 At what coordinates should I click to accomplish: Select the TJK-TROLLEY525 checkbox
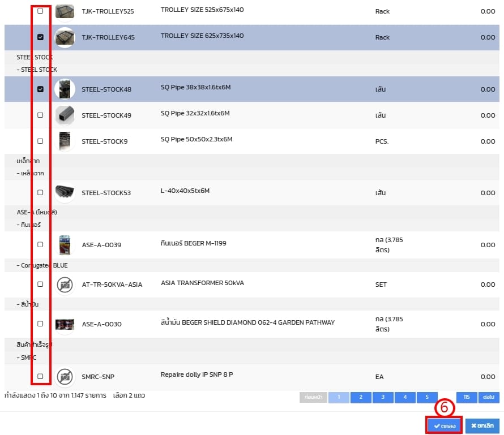point(40,11)
